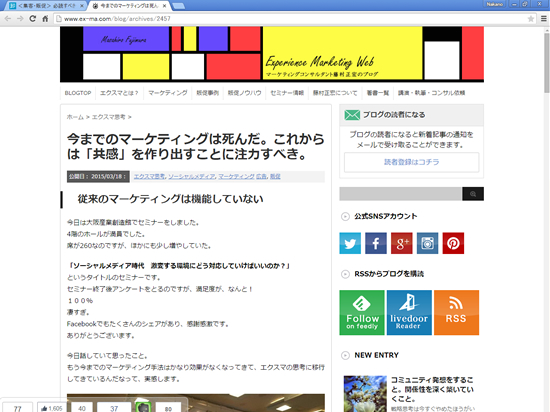Open the Twitter account icon
The image size is (550, 412).
[350, 243]
